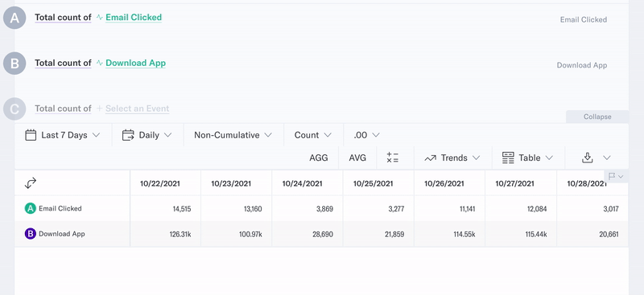This screenshot has width=644, height=295.
Task: Open the Non-Cumulative dropdown
Action: coord(233,135)
